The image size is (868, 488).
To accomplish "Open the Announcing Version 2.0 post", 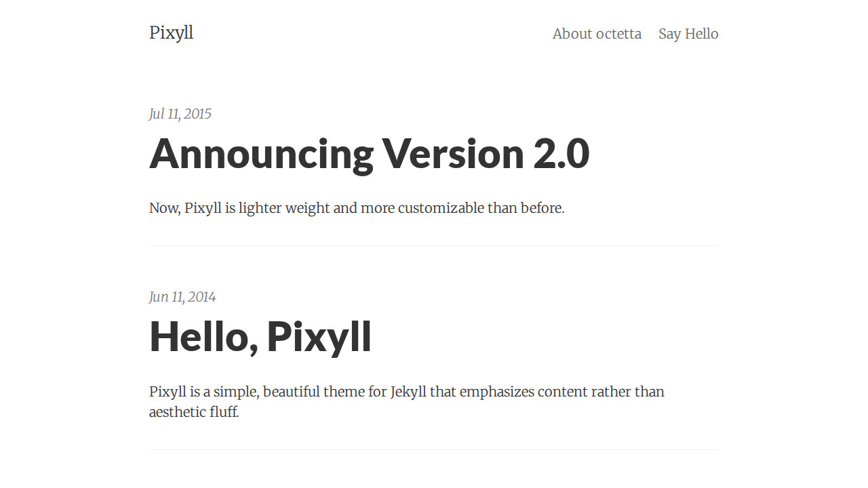I will click(369, 153).
